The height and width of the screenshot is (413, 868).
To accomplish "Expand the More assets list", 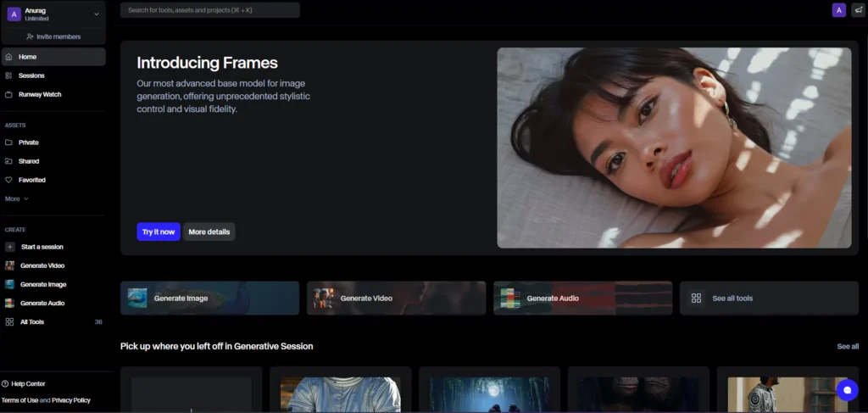I will [16, 198].
